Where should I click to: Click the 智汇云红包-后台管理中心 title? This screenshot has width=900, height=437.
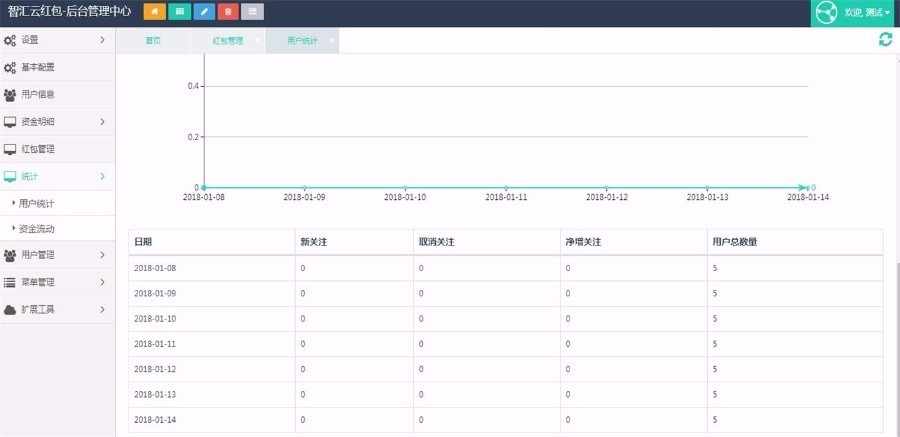pos(69,11)
